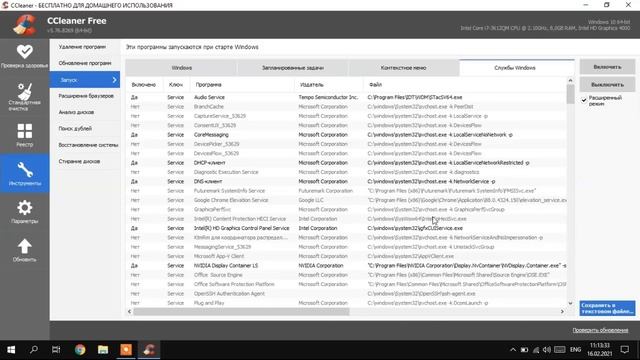
Task: Select Diagnostic Execution Service row
Action: click(347, 172)
